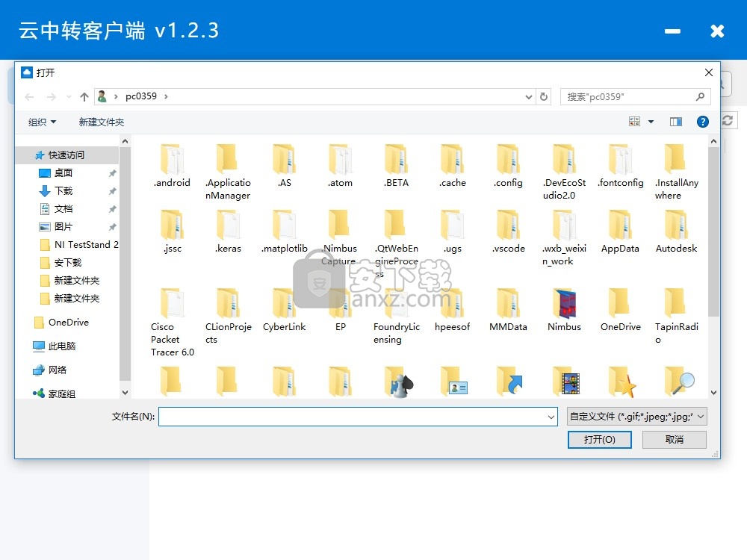This screenshot has height=560, width=747.
Task: Select the .vscode folder
Action: tap(508, 231)
